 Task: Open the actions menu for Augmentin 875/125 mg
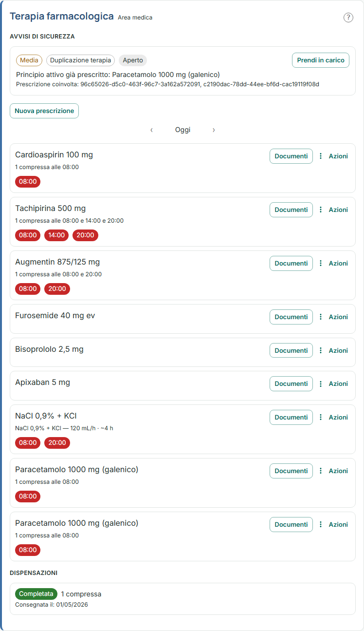[x=333, y=263]
